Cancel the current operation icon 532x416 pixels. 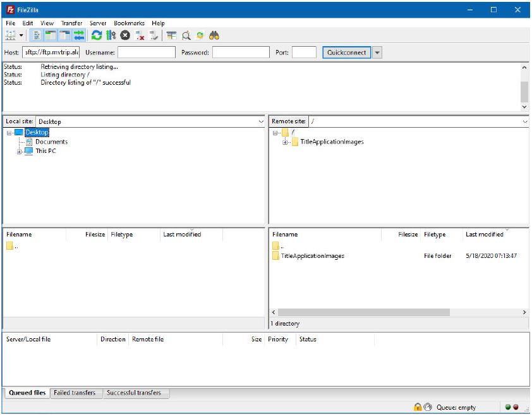125,35
